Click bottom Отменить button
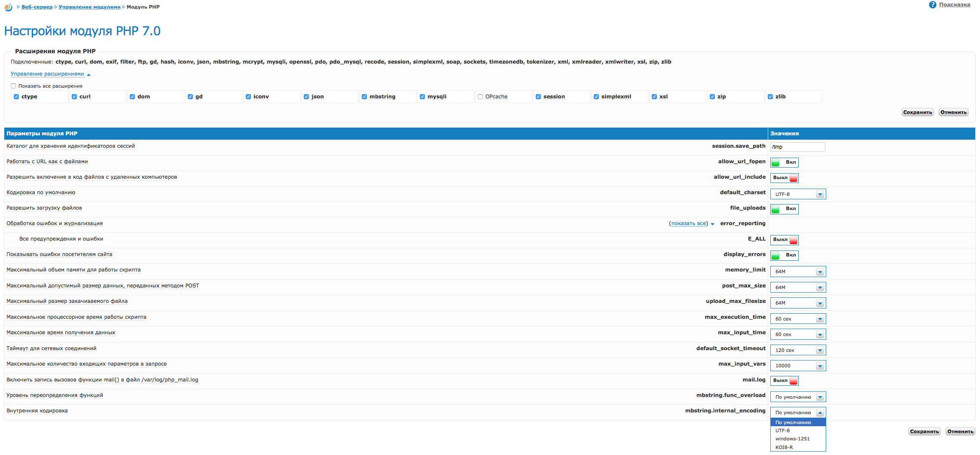Image resolution: width=980 pixels, height=455 pixels. pos(960,431)
